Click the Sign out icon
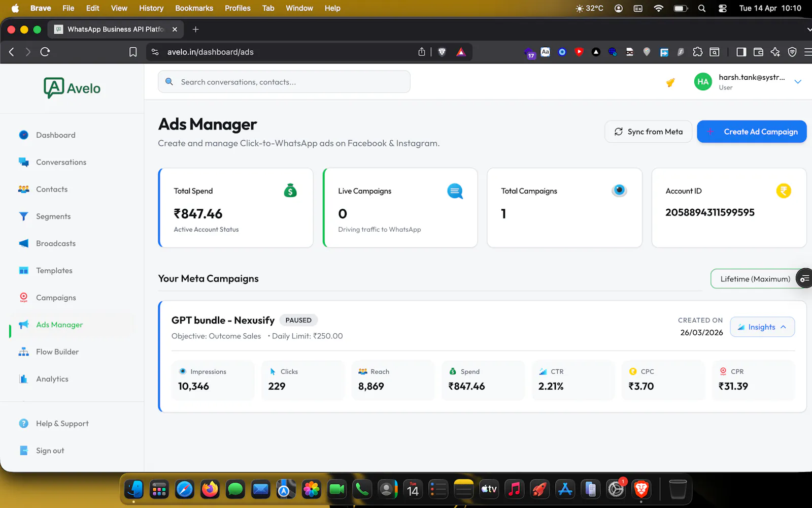812x508 pixels. [x=23, y=451]
